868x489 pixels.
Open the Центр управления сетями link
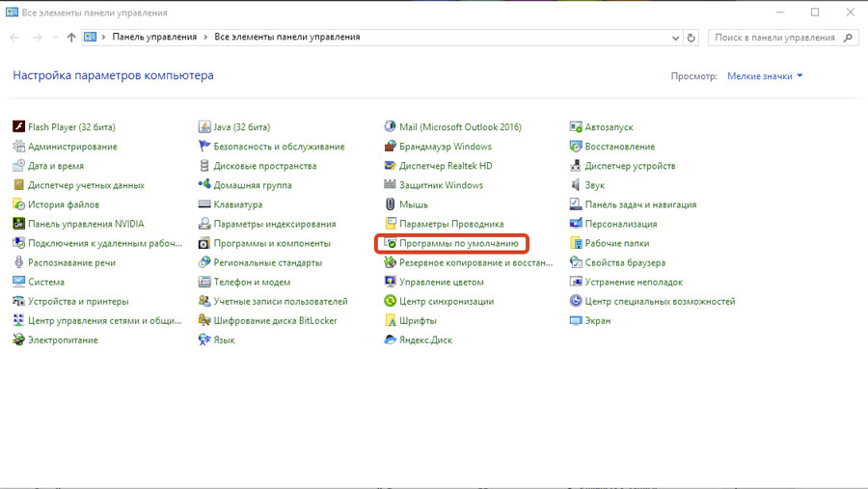104,320
